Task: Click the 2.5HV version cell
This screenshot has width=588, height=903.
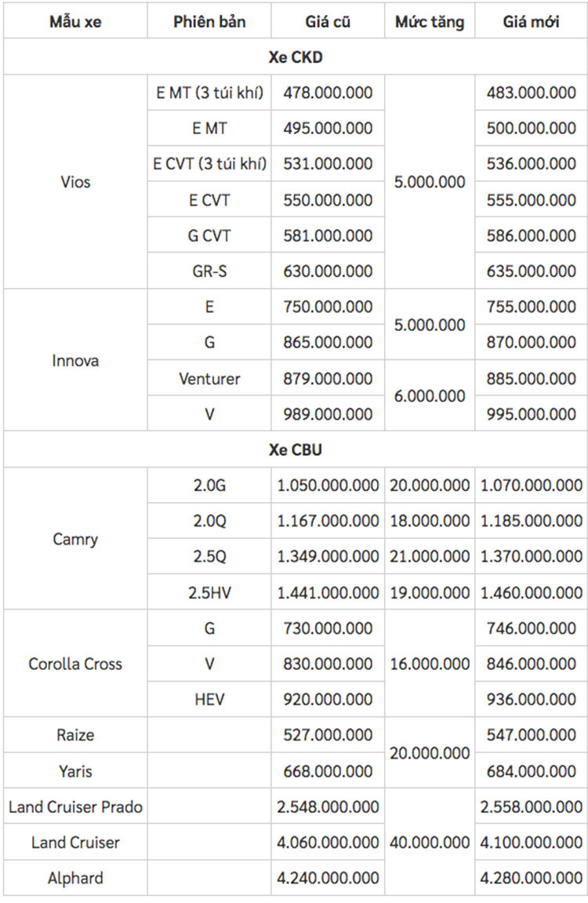Action: 209,592
